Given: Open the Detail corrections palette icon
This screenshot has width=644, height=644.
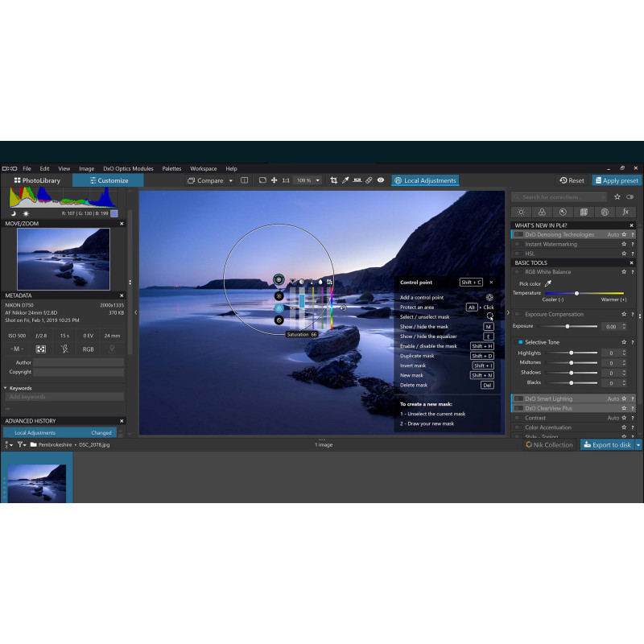Looking at the screenshot, I should 563,212.
